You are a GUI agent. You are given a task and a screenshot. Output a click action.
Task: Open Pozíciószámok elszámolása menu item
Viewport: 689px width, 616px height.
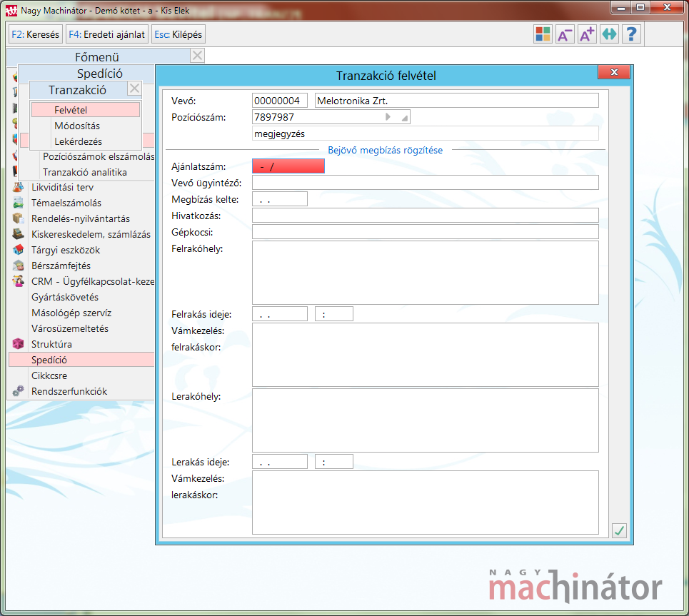(x=99, y=156)
